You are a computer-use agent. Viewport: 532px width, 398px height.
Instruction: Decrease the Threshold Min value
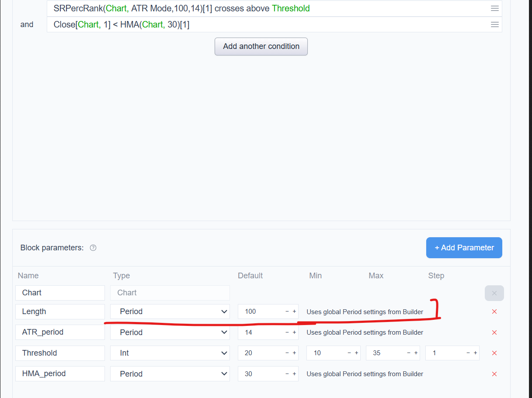[349, 353]
